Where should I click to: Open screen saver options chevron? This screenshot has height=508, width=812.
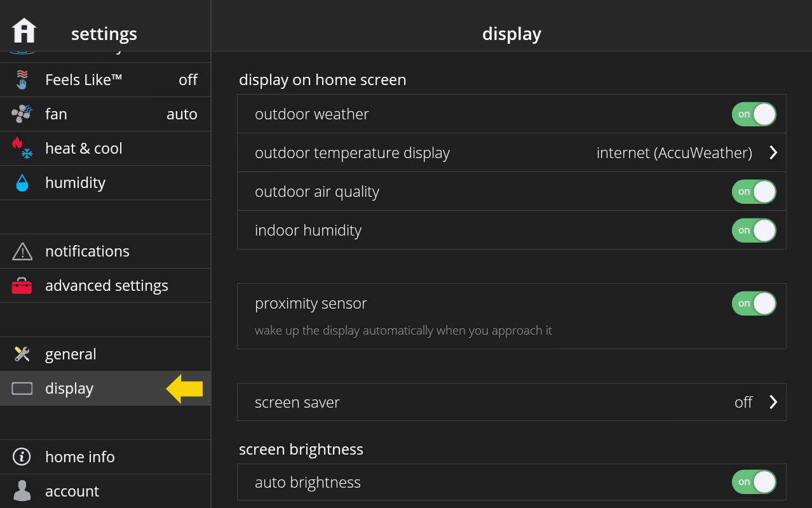click(773, 402)
